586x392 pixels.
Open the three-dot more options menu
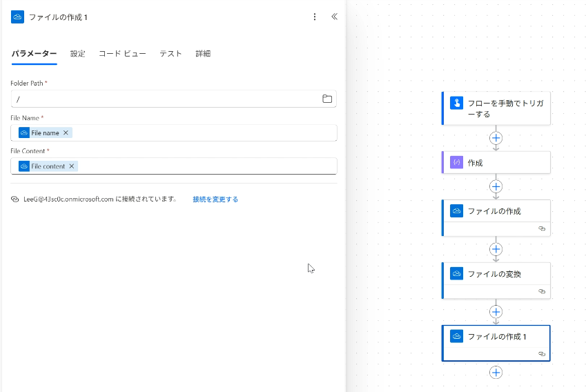tap(315, 17)
